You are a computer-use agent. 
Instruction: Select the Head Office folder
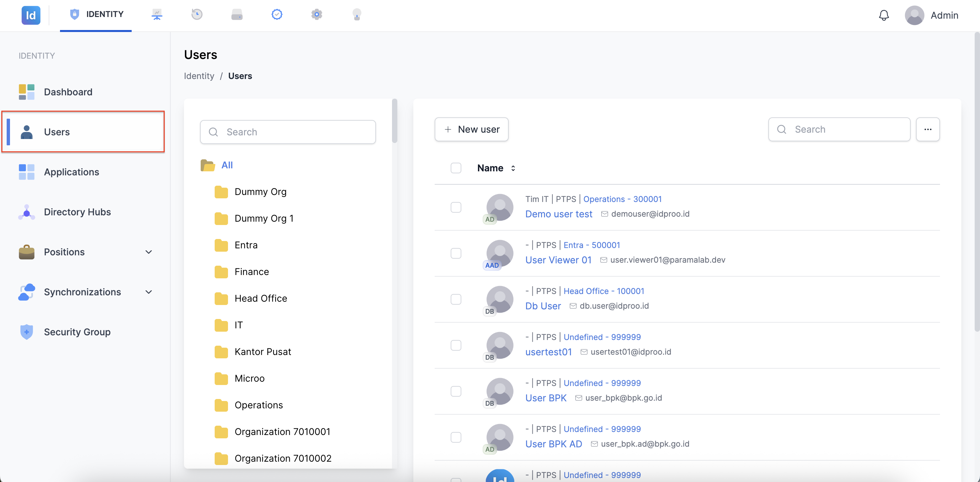click(x=261, y=299)
